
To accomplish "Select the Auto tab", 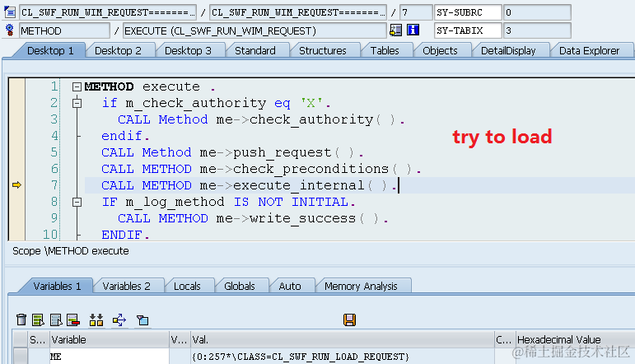I will click(x=290, y=287).
